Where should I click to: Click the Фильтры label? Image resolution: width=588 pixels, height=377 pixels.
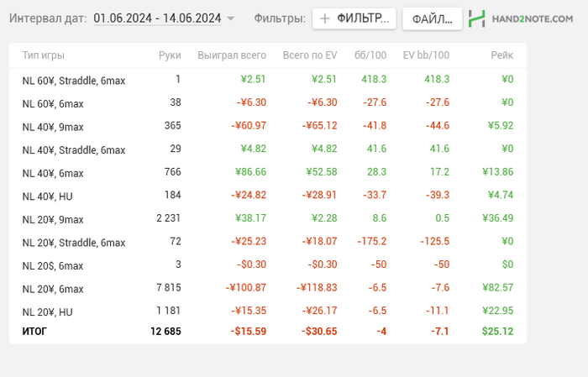click(x=280, y=18)
